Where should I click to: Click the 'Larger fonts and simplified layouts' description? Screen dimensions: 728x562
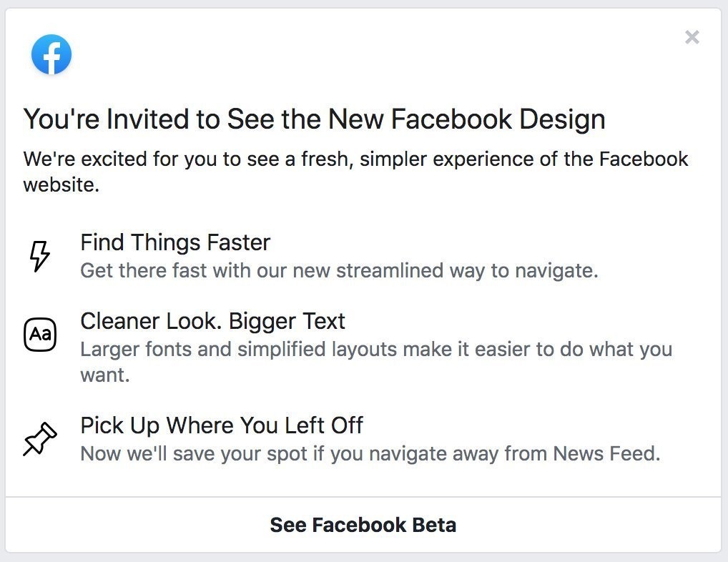click(x=375, y=350)
